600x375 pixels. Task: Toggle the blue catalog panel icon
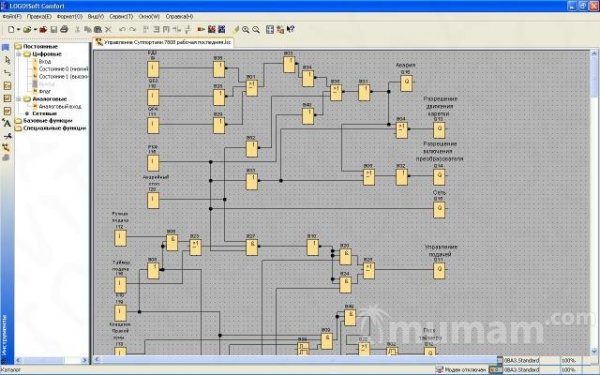[6, 47]
